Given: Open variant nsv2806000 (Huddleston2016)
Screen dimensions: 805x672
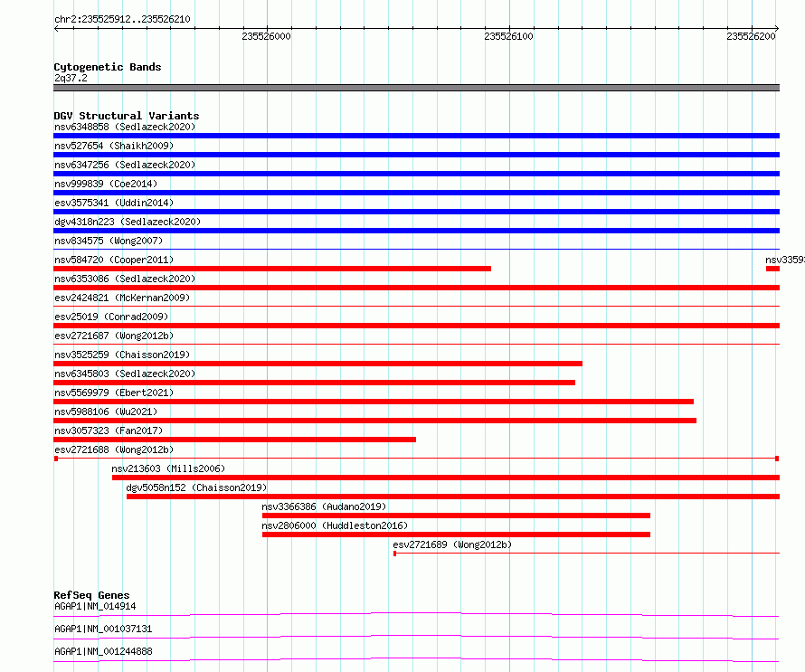Looking at the screenshot, I should tap(335, 525).
